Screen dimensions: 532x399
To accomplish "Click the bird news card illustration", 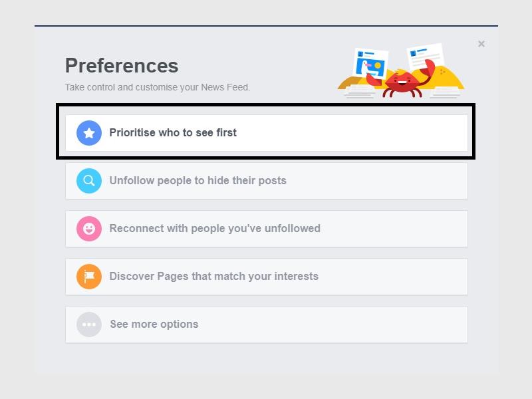I will point(370,63).
